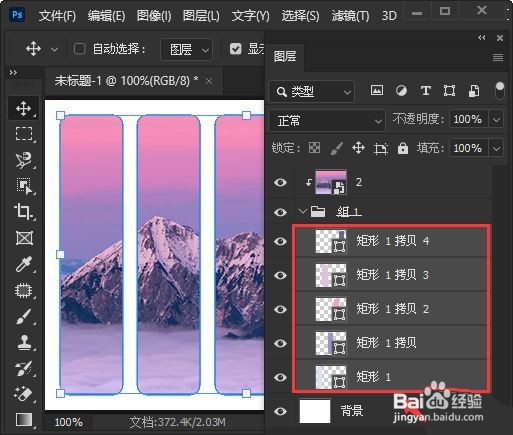Open the 文件(F) menu
This screenshot has width=513, height=435.
point(57,16)
